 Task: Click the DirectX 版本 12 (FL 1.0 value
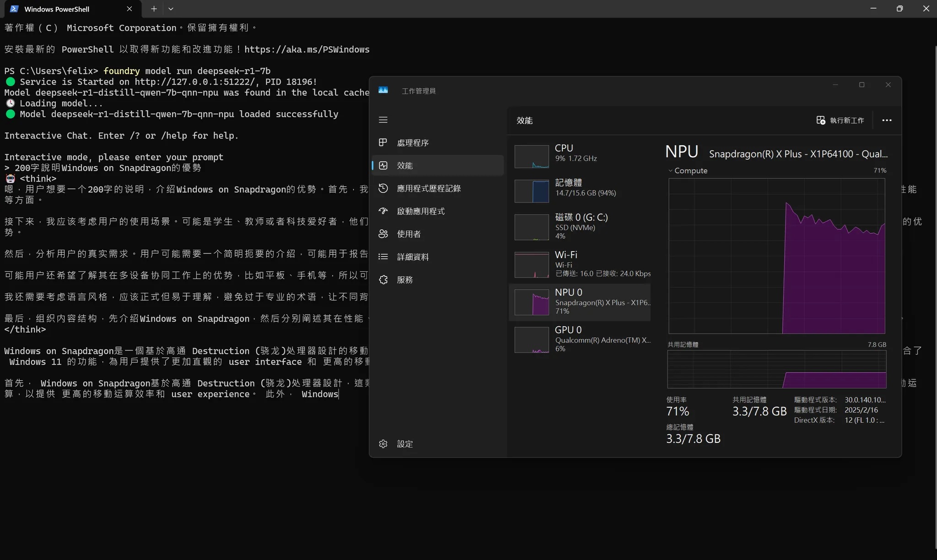tap(864, 420)
